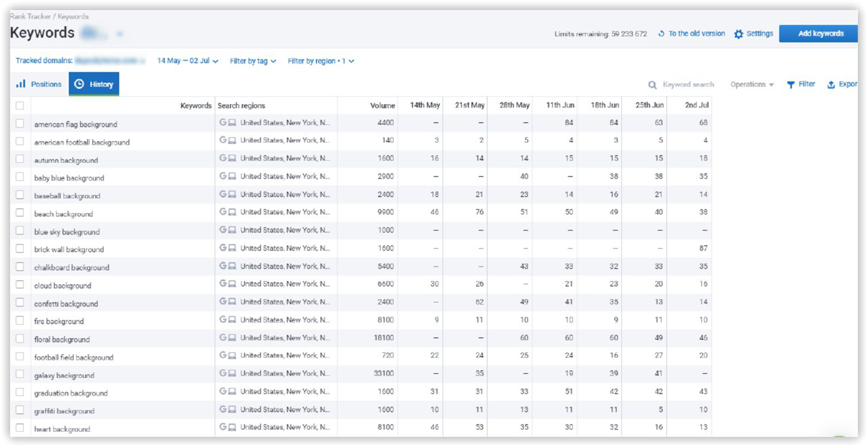This screenshot has width=868, height=447.
Task: Switch to the Positions tab
Action: (x=39, y=84)
